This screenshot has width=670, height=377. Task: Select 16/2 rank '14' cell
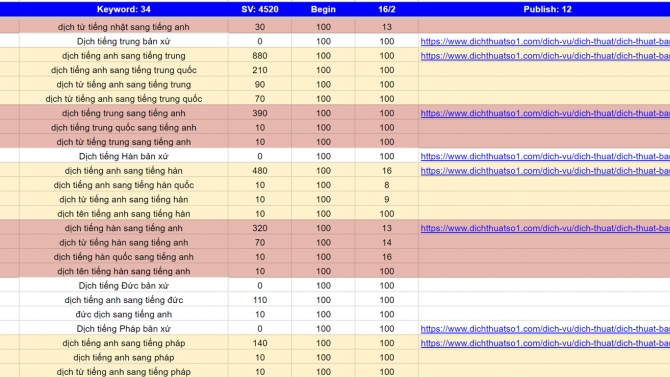click(387, 243)
